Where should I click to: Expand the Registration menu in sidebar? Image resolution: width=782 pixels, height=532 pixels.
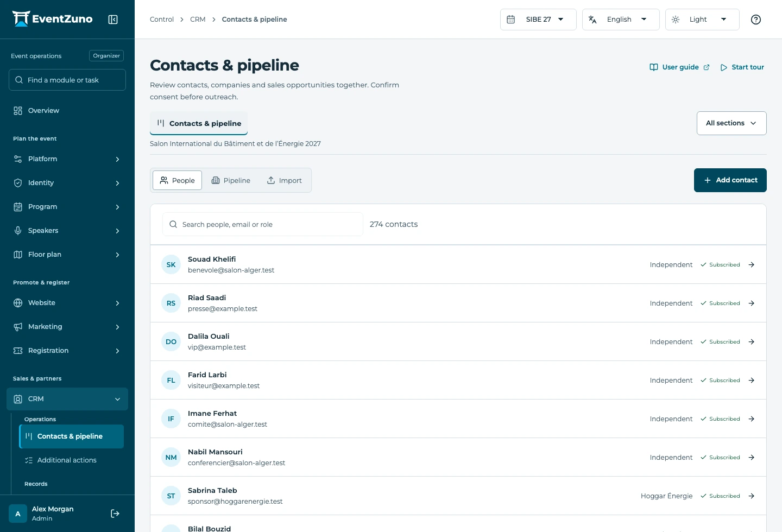point(67,351)
